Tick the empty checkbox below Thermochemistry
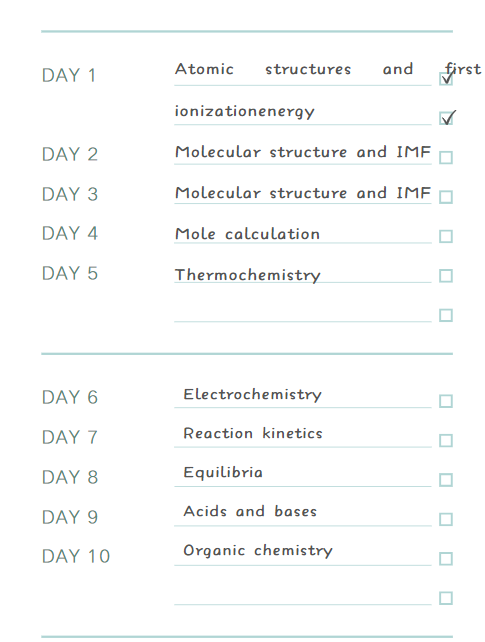This screenshot has height=642, width=485. 446,315
